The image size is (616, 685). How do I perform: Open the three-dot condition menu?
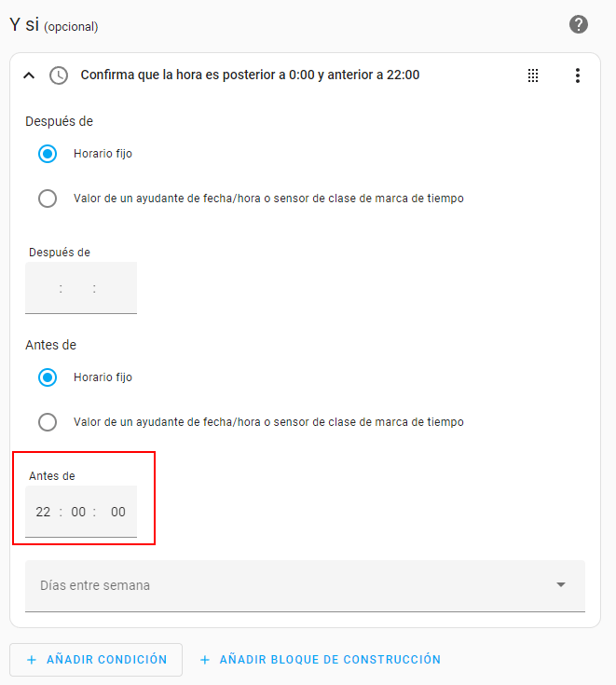coord(578,75)
